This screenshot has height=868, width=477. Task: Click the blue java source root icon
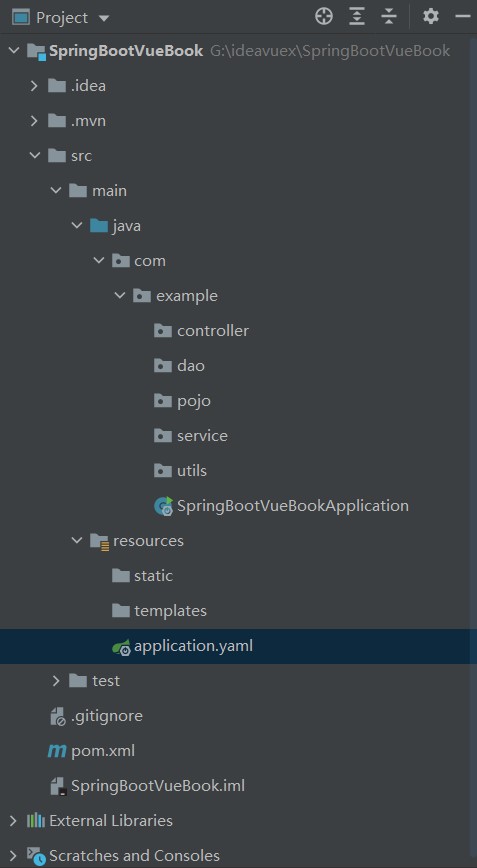click(x=99, y=225)
